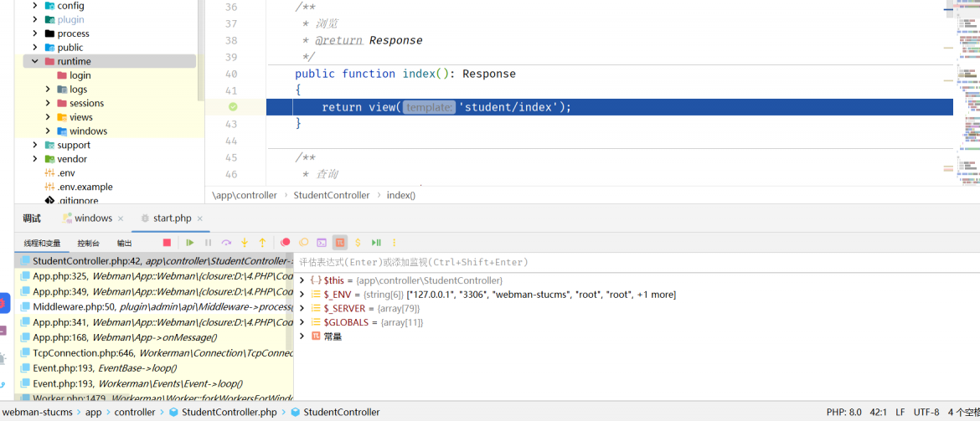This screenshot has width=980, height=421.
Task: Click StudentController in editor breadcrumb
Action: pos(331,195)
